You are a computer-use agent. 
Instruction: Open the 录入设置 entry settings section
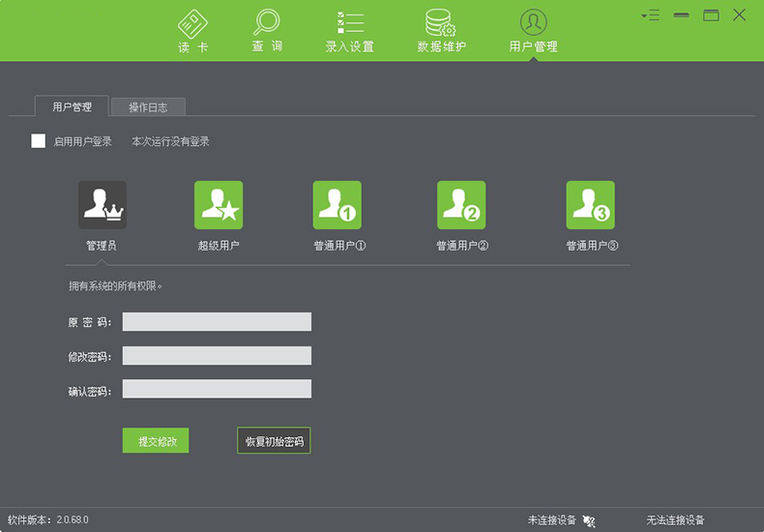[x=349, y=31]
